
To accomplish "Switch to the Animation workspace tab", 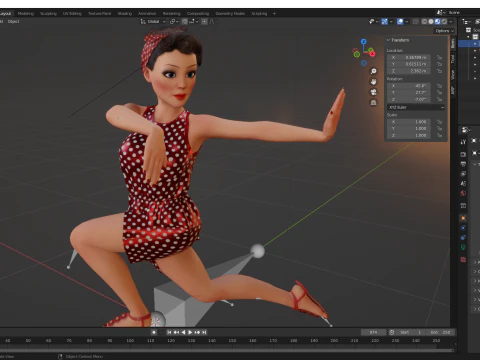I will click(147, 14).
